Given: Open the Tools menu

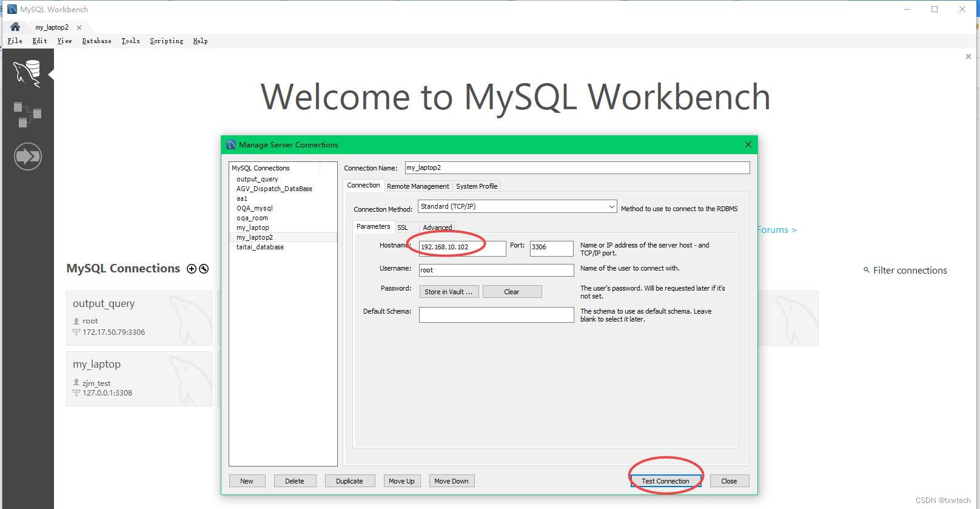Looking at the screenshot, I should tap(130, 41).
